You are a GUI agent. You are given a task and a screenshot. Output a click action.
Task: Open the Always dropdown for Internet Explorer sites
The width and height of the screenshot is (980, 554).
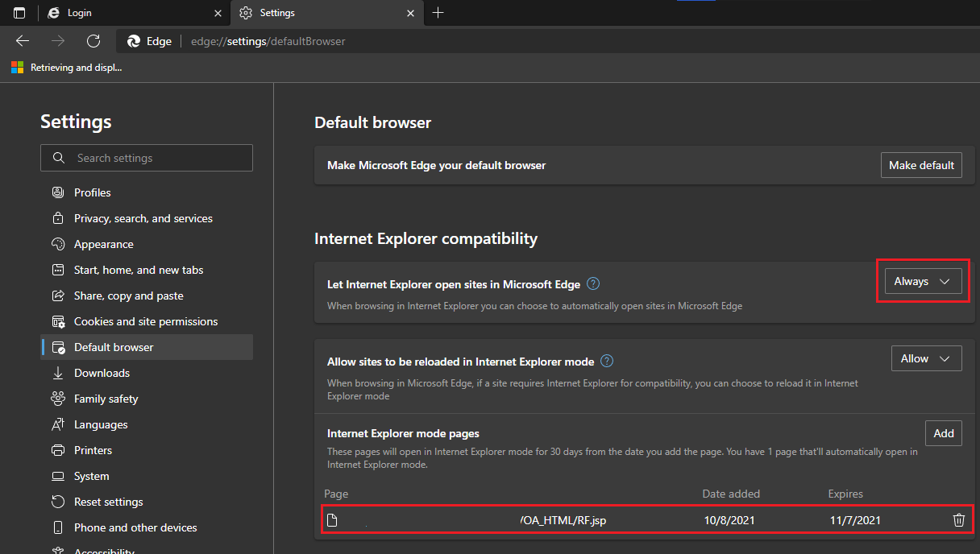point(923,281)
